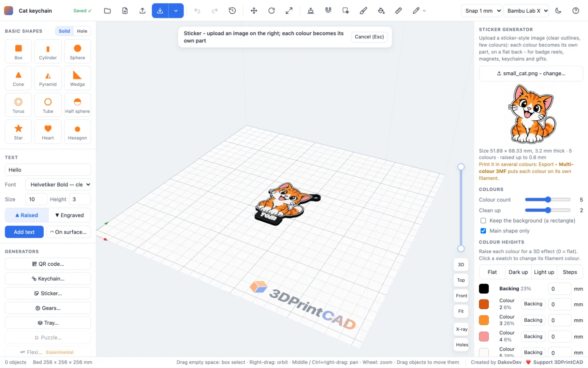
Task: Open the Gears generator
Action: point(48,308)
